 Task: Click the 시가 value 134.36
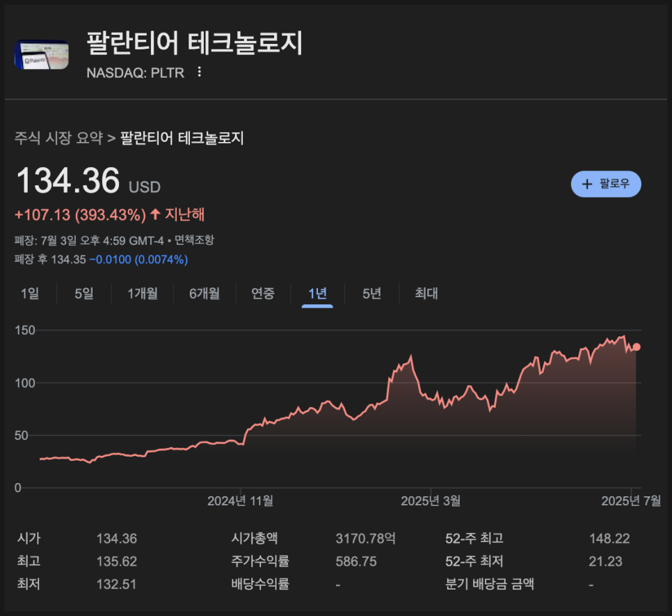pyautogui.click(x=117, y=539)
